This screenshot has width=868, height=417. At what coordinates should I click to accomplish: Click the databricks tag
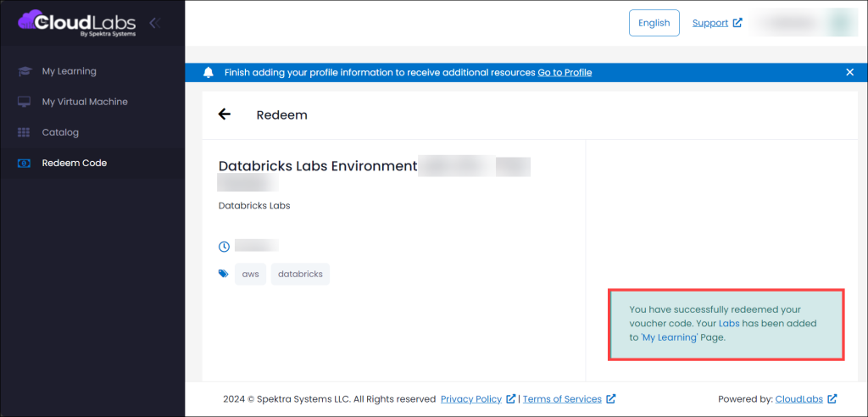tap(300, 274)
